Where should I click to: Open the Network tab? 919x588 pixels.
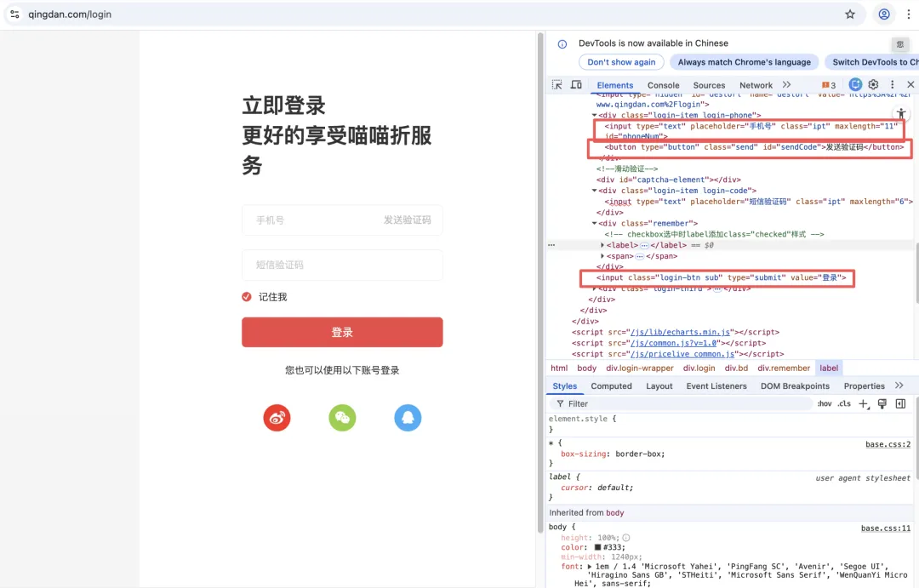756,85
